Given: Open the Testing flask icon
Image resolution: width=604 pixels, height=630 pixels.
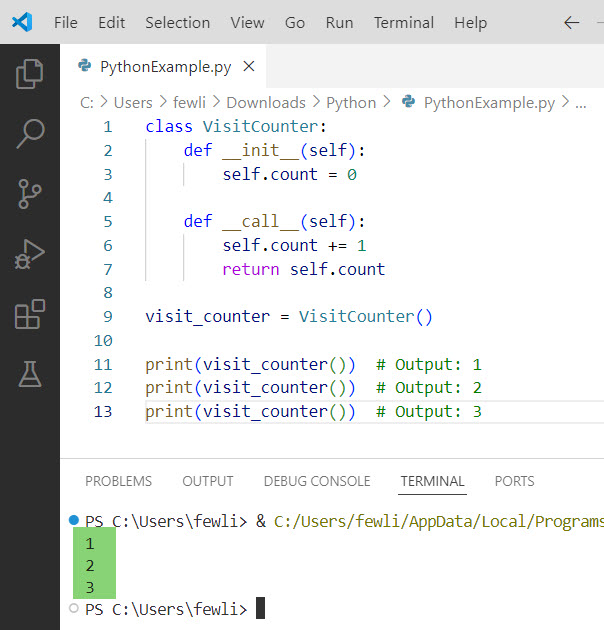Looking at the screenshot, I should [29, 374].
